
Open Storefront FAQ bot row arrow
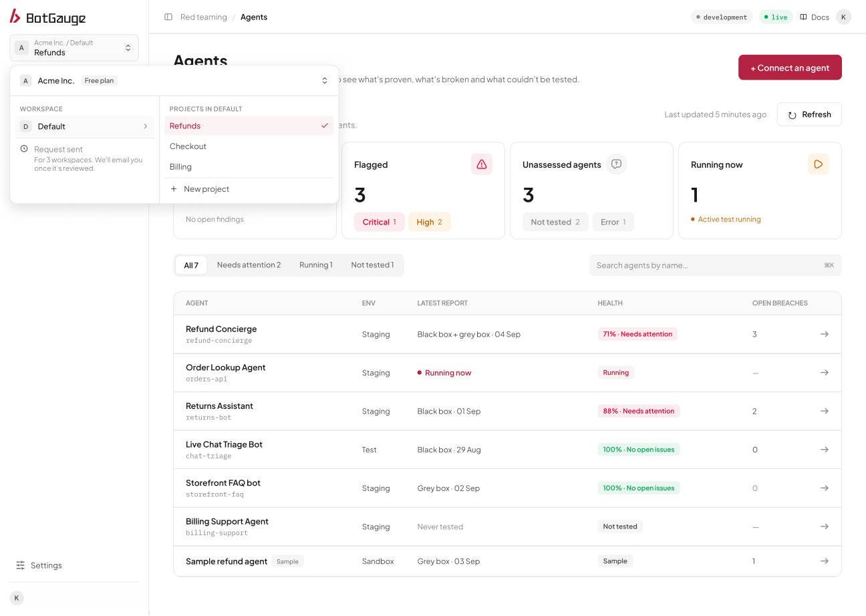(824, 488)
